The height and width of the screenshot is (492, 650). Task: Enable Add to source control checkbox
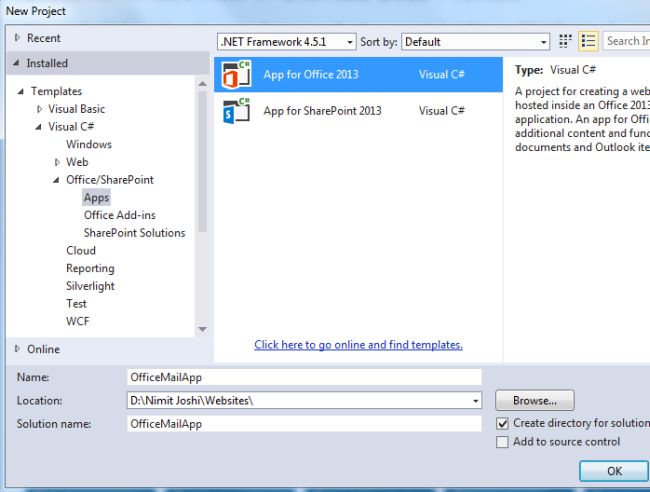point(502,442)
